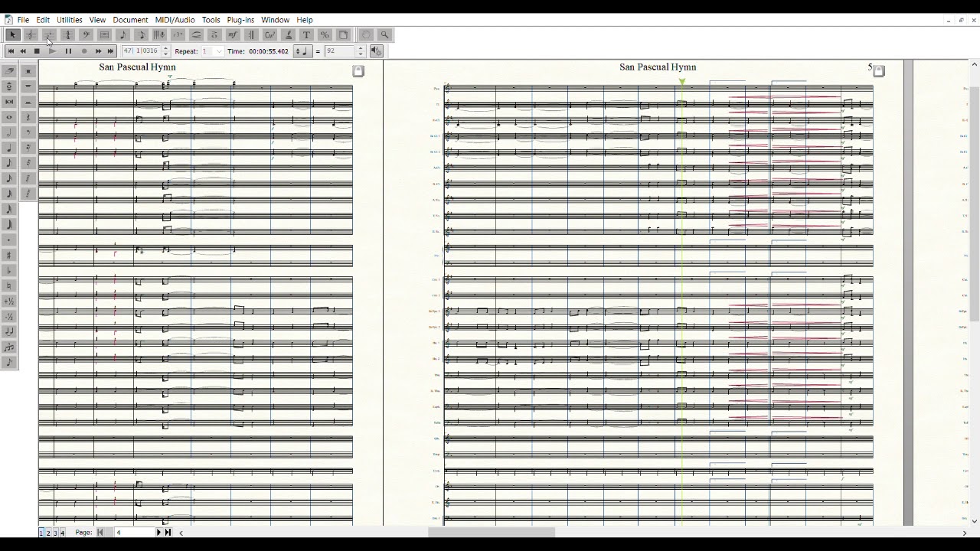Adjust the measure counter stepper
Image resolution: width=980 pixels, height=551 pixels.
coord(165,51)
